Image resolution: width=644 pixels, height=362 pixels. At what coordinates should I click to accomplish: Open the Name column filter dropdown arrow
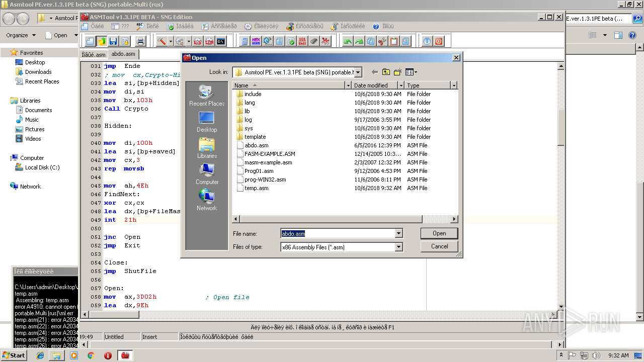pyautogui.click(x=348, y=85)
